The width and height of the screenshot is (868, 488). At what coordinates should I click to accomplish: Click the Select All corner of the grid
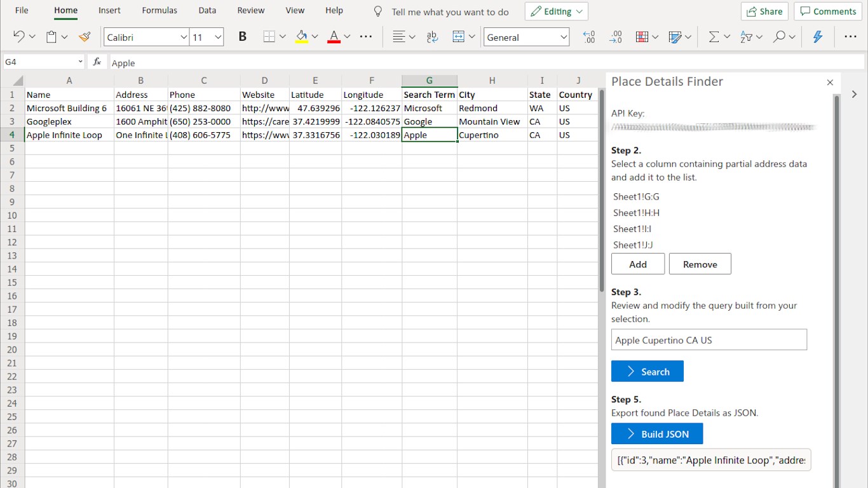[x=12, y=81]
